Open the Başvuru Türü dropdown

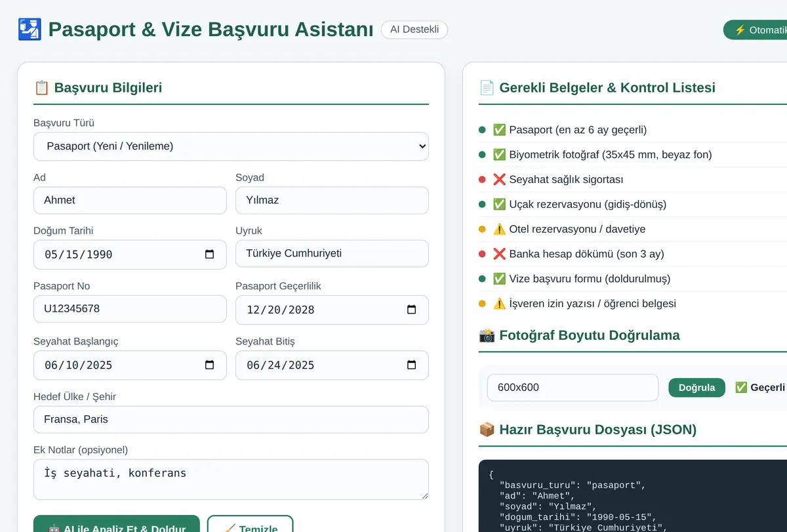(x=231, y=146)
